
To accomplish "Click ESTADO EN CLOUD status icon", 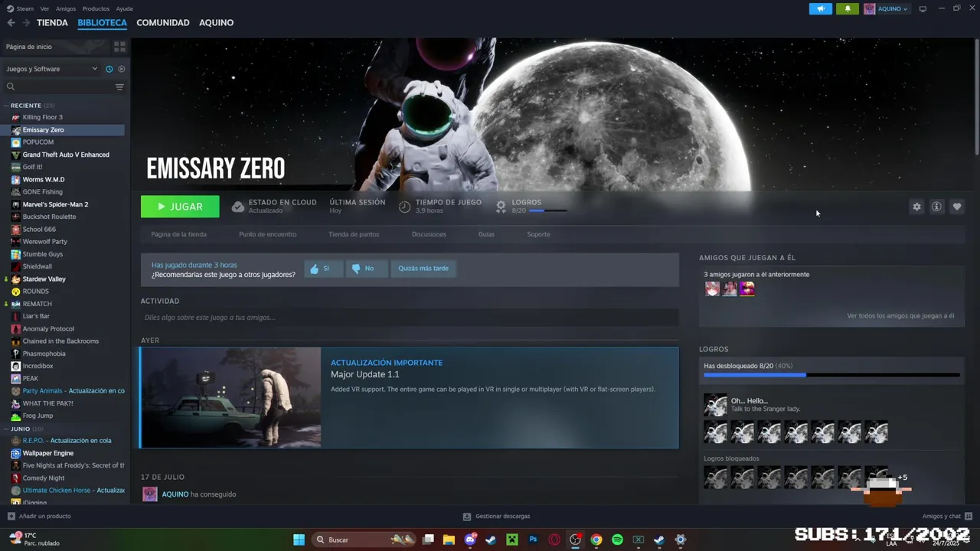I will pos(238,207).
